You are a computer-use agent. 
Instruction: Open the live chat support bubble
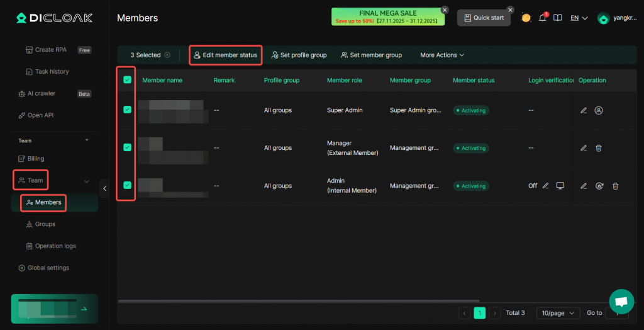(621, 302)
